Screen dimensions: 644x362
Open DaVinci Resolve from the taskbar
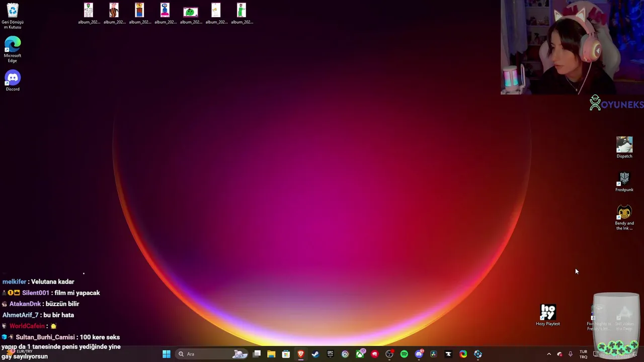434,354
